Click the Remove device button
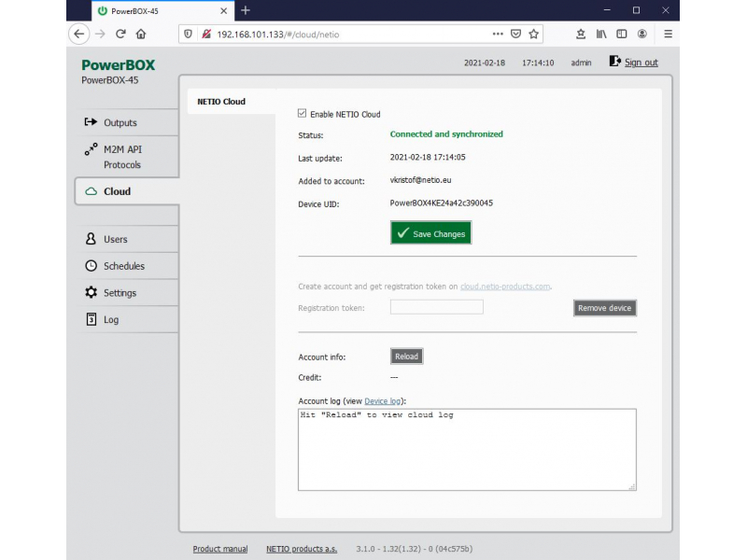 604,308
